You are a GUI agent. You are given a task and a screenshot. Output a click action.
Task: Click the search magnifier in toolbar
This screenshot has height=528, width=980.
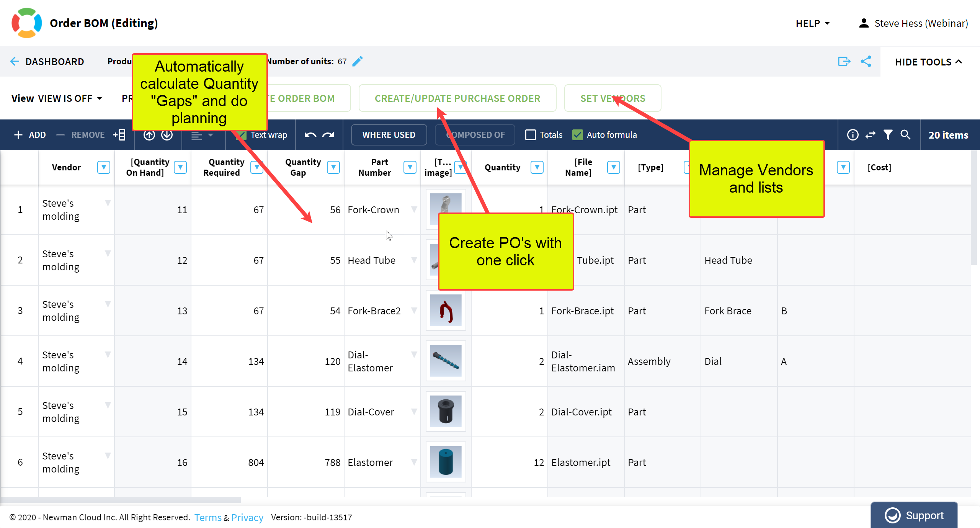coord(906,135)
